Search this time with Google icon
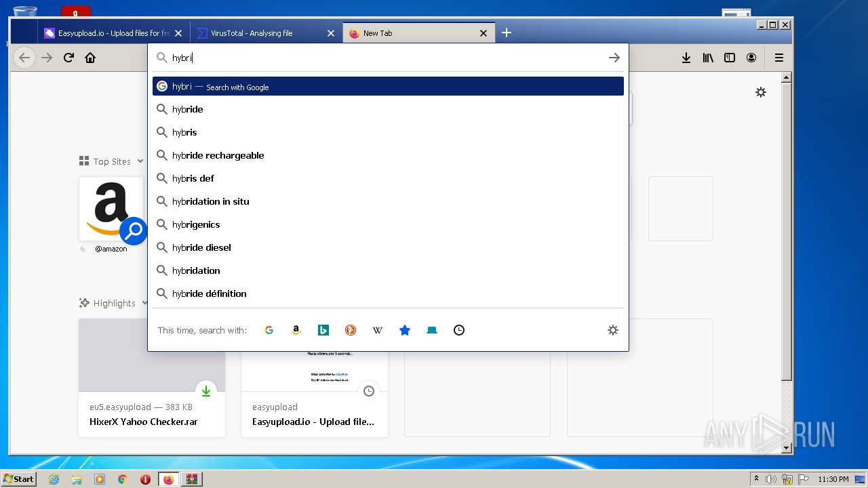Screen dimensions: 868x488 269,330
